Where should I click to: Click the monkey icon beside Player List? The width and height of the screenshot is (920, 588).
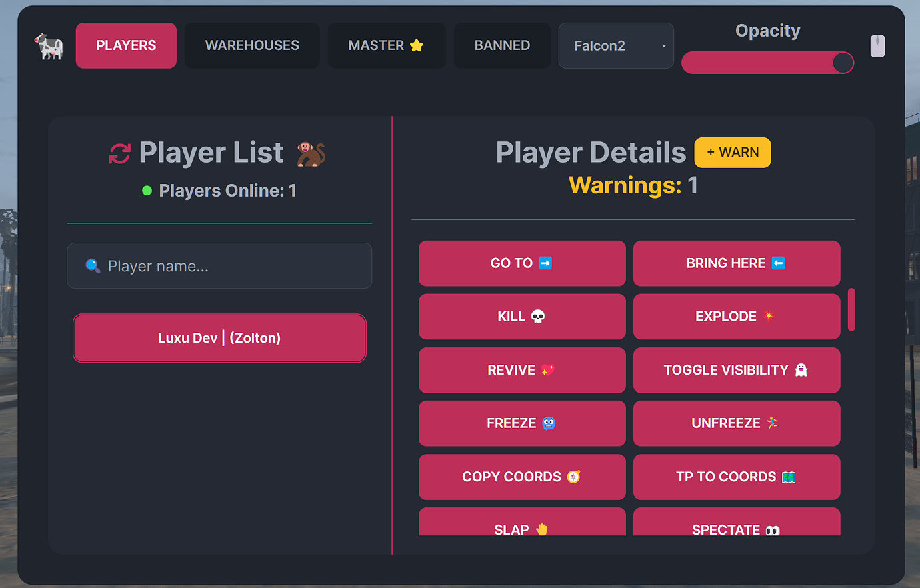pos(312,153)
